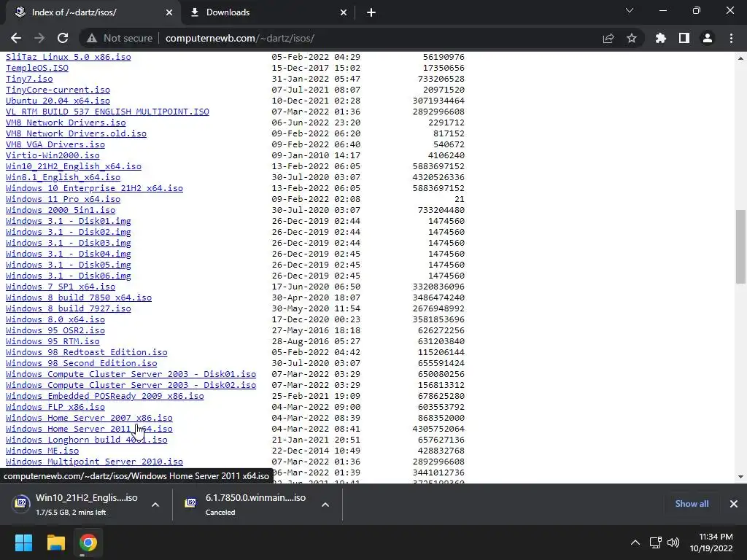Viewport: 747px width, 560px height.
Task: Go back to the previous page
Action: [x=16, y=38]
